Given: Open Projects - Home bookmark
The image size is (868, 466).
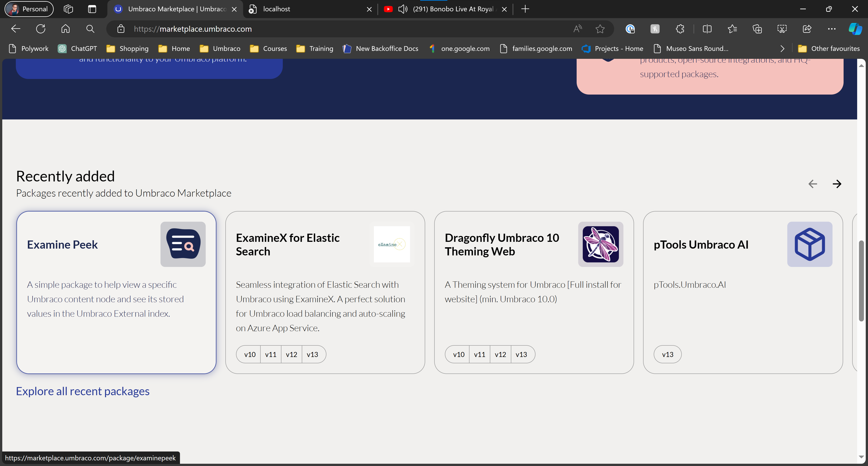Looking at the screenshot, I should coord(613,49).
